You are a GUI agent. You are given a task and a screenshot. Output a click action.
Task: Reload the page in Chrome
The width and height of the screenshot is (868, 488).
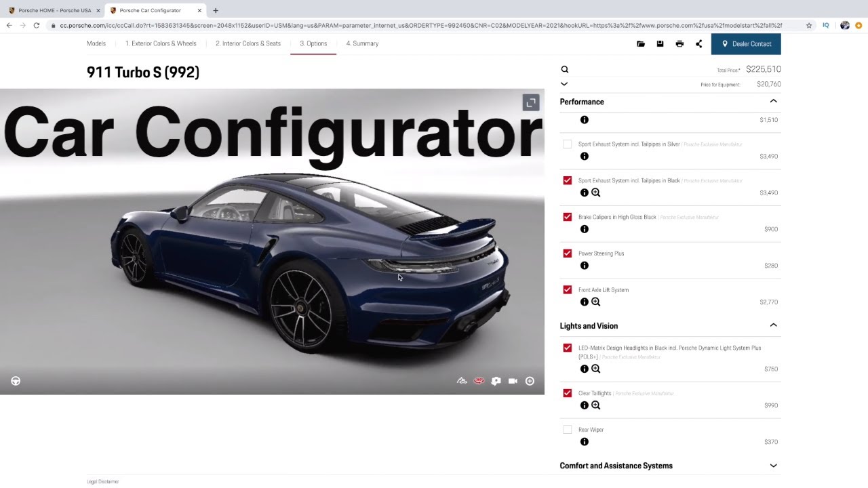(x=36, y=25)
